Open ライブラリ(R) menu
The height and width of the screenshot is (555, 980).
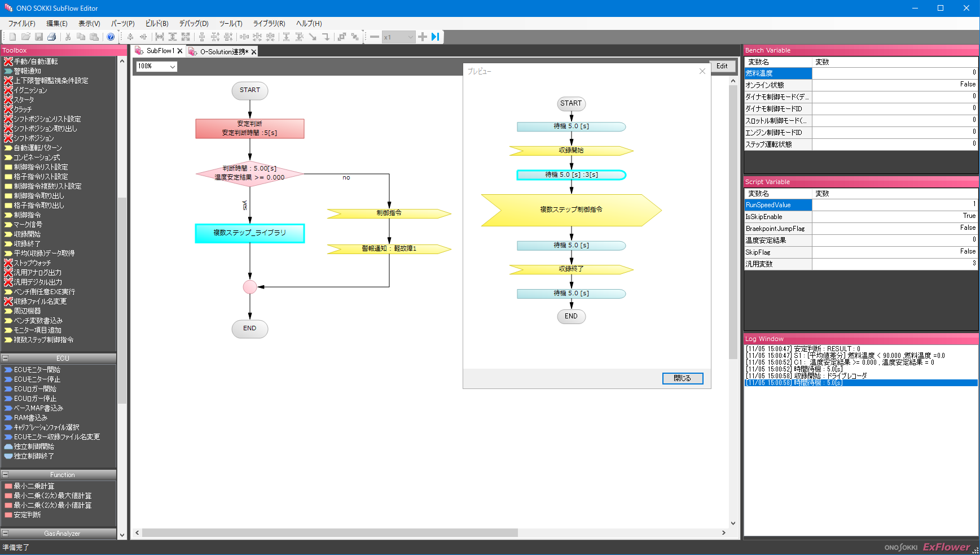coord(269,23)
